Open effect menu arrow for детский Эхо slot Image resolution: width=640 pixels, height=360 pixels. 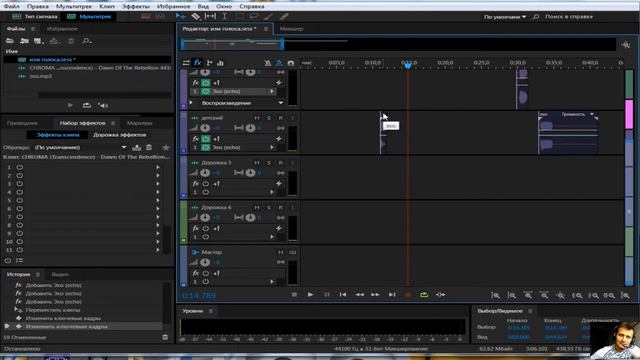tap(272, 147)
